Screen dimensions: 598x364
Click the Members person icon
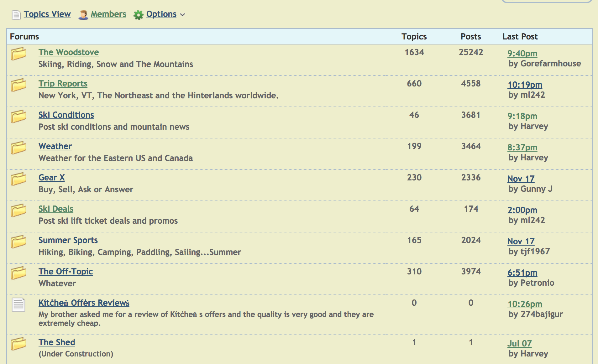coord(83,15)
